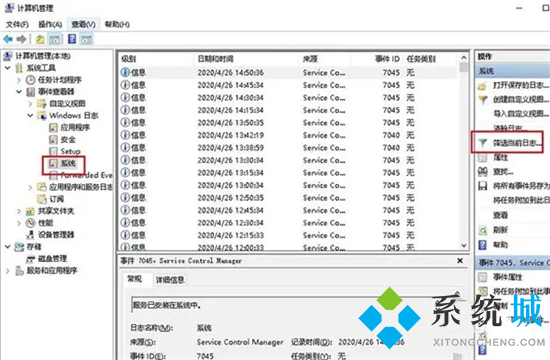Click the forward arrow toolbar icon

pyautogui.click(x=21, y=39)
